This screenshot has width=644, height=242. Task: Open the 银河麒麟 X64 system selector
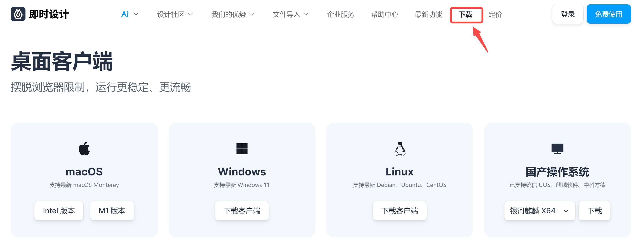[x=540, y=211]
